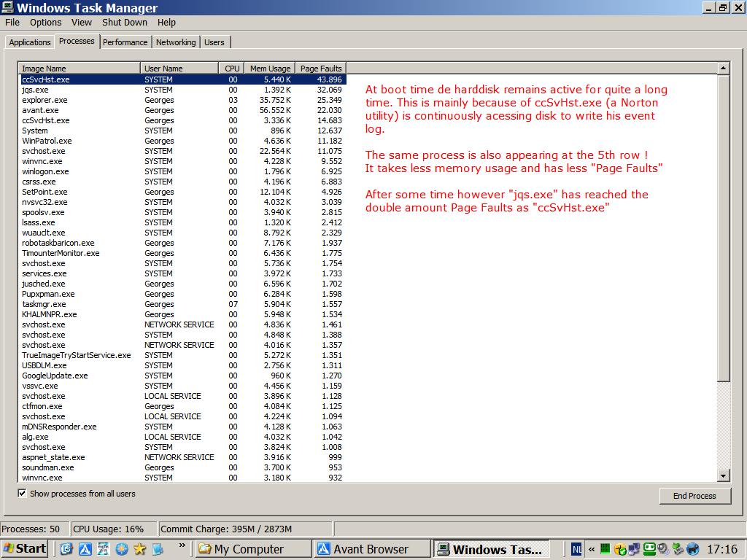The image size is (747, 560).
Task: Click the Windows Task Manager taskbar button
Action: [492, 549]
